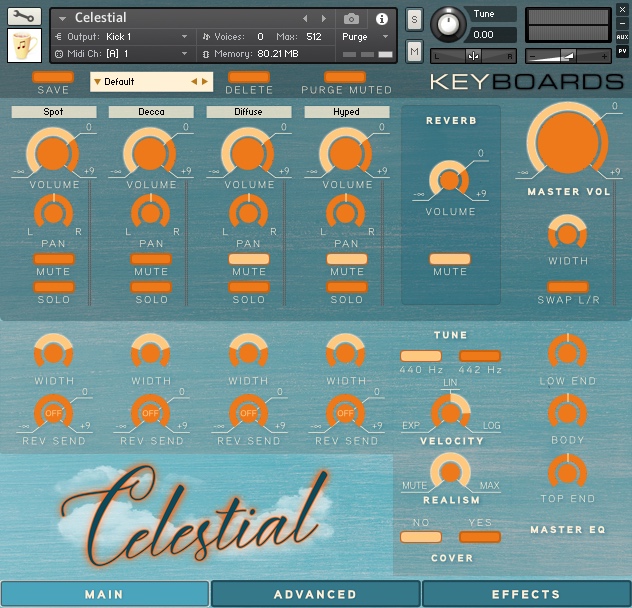The image size is (632, 608).
Task: Click the AUX button in header
Action: point(622,37)
